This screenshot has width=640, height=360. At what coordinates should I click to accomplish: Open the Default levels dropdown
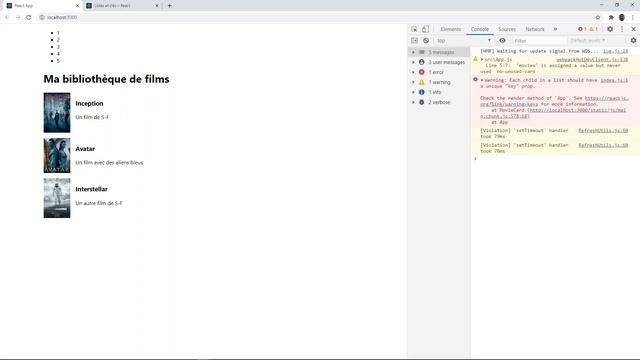coord(588,41)
